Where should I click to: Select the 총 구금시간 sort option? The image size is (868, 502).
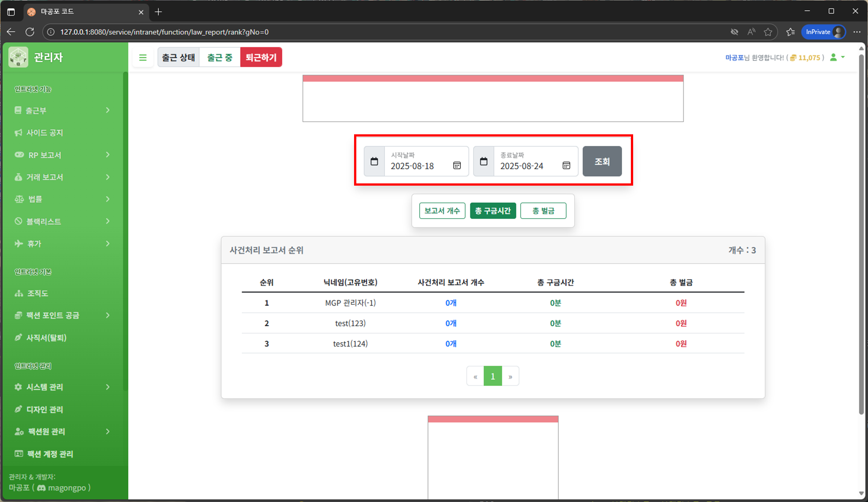(493, 211)
